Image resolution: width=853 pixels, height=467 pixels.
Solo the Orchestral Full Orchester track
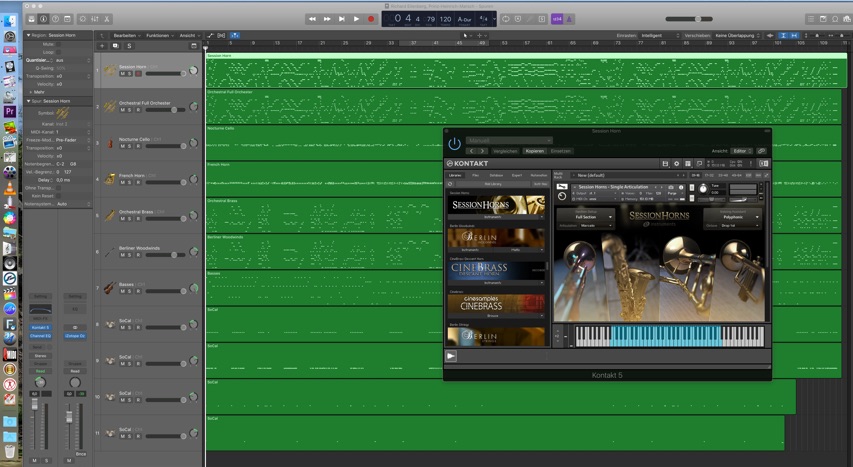pyautogui.click(x=129, y=110)
